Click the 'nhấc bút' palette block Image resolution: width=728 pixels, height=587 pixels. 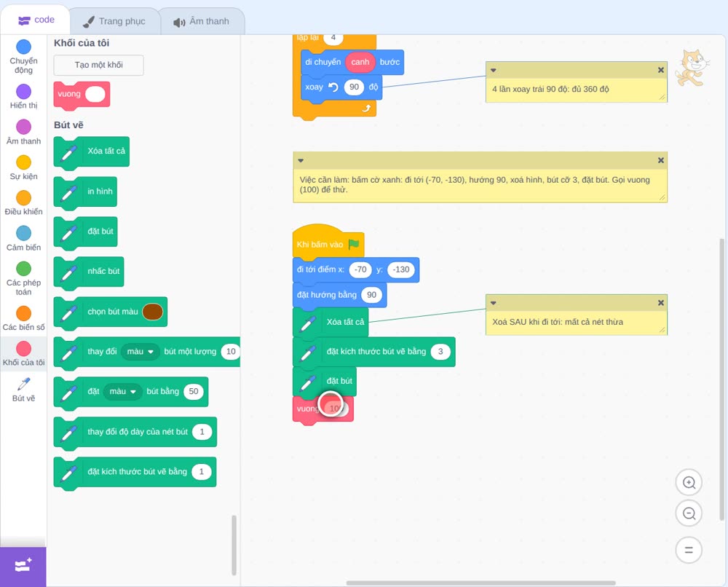(89, 272)
